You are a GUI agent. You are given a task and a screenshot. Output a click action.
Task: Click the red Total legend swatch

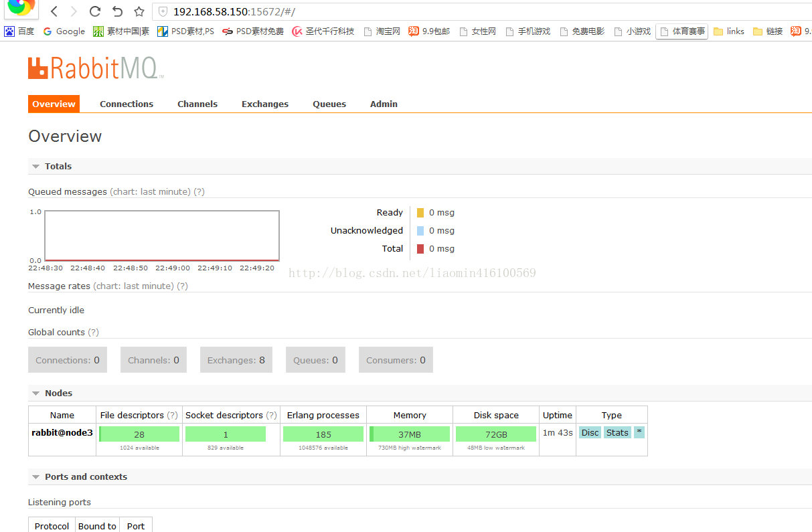pyautogui.click(x=420, y=249)
